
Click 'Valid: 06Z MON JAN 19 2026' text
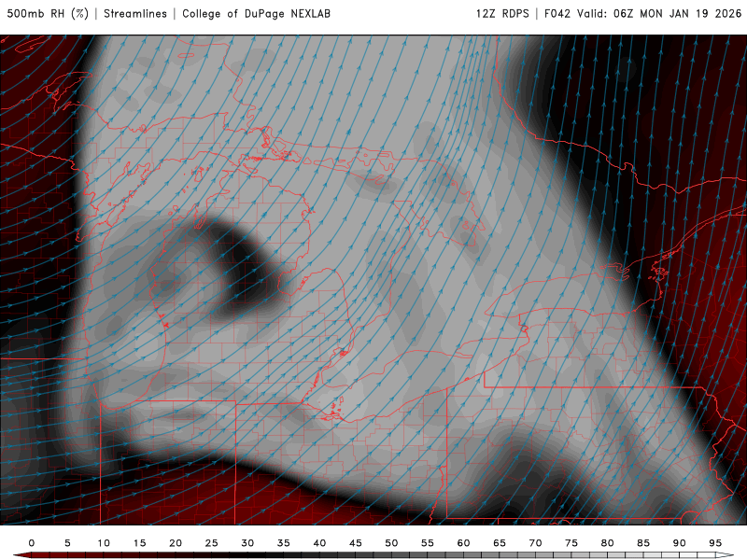coord(660,13)
